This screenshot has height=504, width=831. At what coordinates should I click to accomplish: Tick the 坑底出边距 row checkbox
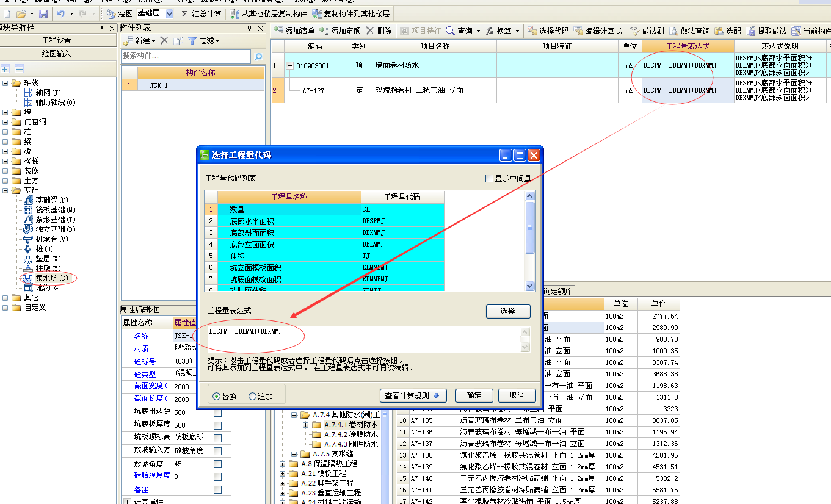[x=217, y=412]
